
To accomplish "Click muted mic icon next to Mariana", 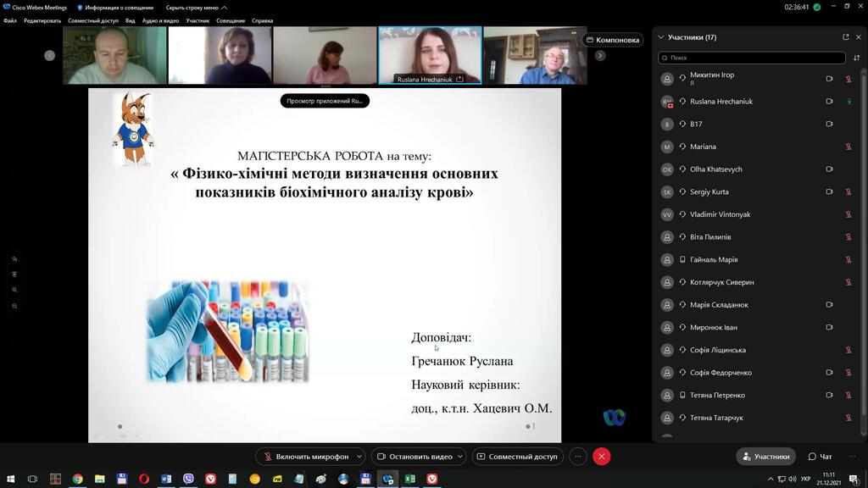I will (848, 147).
